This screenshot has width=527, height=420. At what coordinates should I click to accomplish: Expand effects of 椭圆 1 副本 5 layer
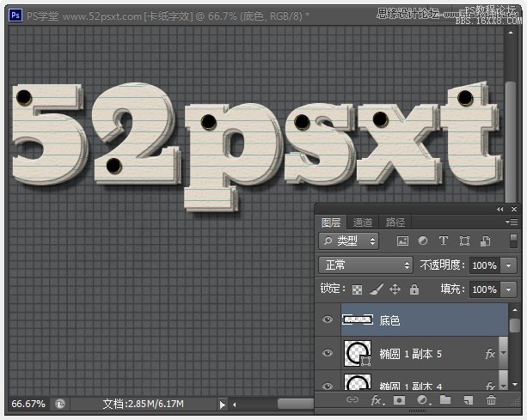click(504, 353)
